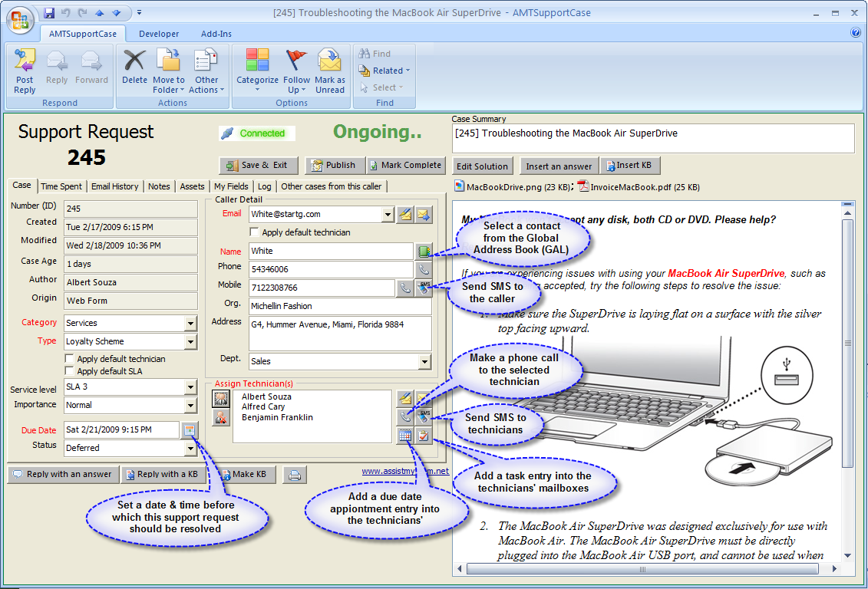Open InvoiceMacBook.pdf attachment

tap(639, 187)
